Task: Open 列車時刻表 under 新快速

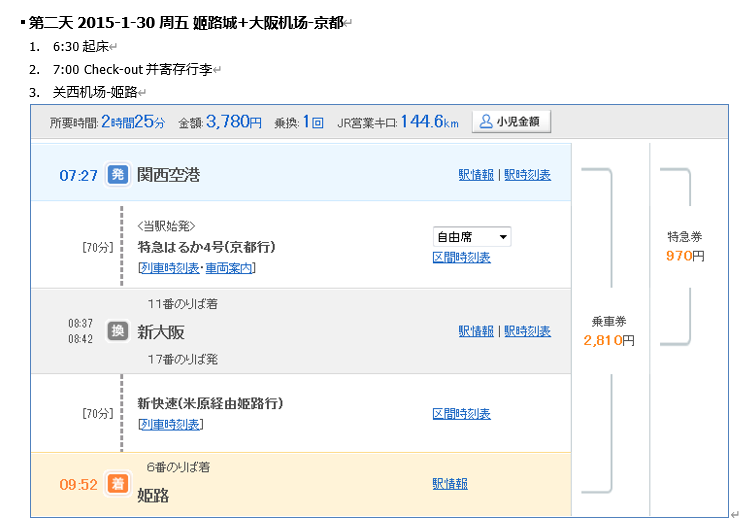Action: coord(170,425)
